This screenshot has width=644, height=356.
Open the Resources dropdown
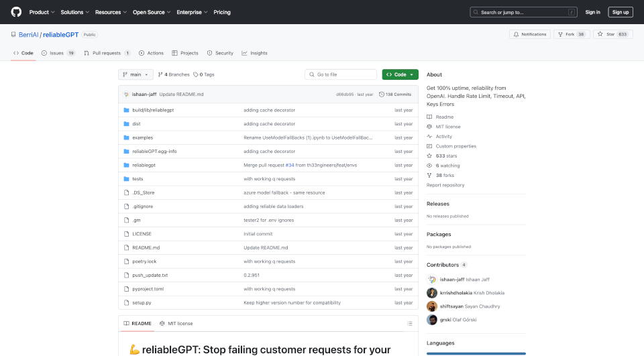click(111, 12)
